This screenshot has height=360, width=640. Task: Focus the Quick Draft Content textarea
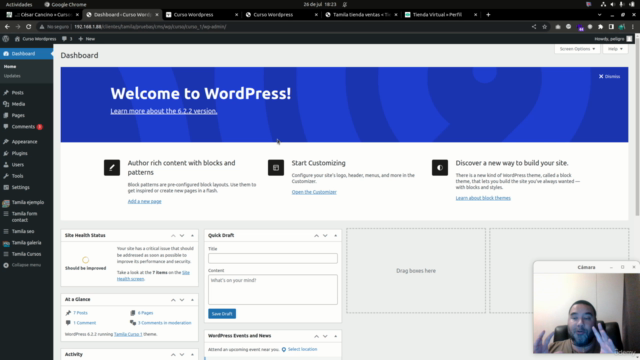point(273,289)
